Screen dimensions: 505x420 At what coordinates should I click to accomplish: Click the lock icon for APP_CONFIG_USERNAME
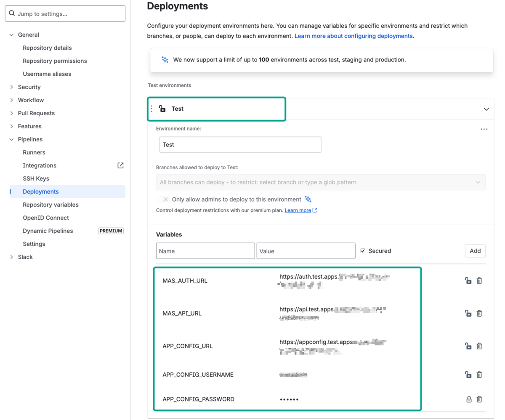click(468, 375)
